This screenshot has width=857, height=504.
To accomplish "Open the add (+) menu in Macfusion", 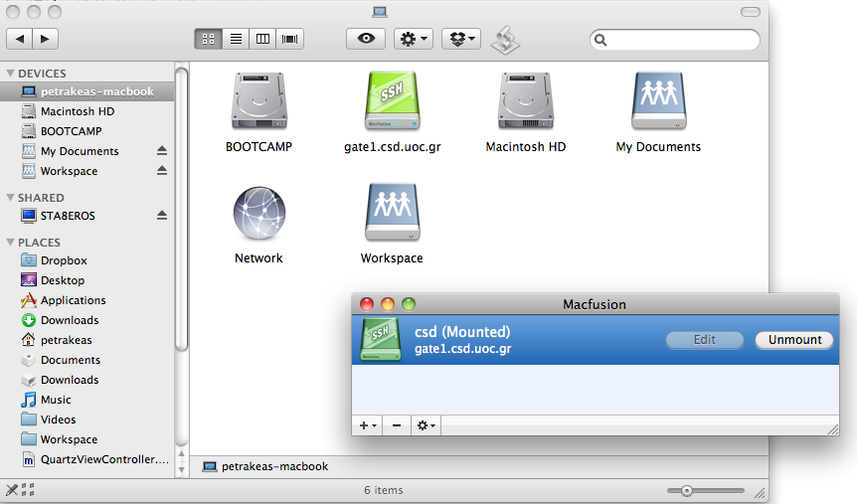I will 368,425.
